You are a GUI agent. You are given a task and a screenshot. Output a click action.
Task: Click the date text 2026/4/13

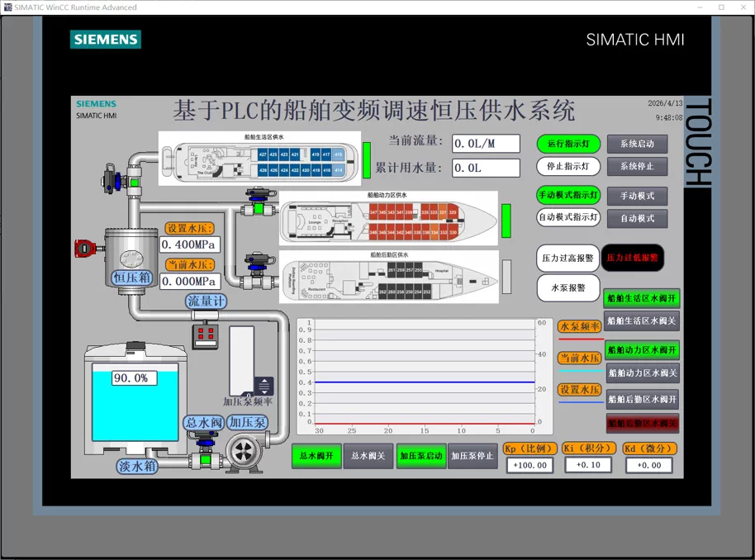pos(665,103)
